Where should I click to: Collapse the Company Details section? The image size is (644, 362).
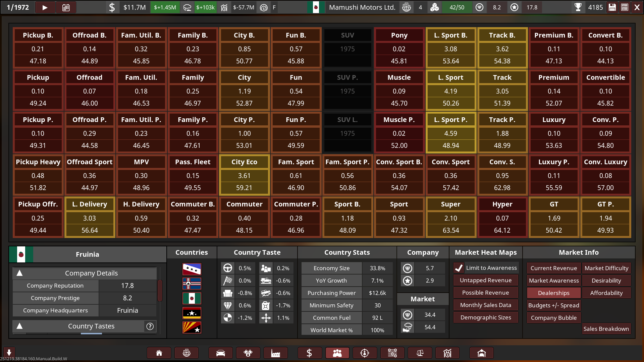pyautogui.click(x=20, y=273)
